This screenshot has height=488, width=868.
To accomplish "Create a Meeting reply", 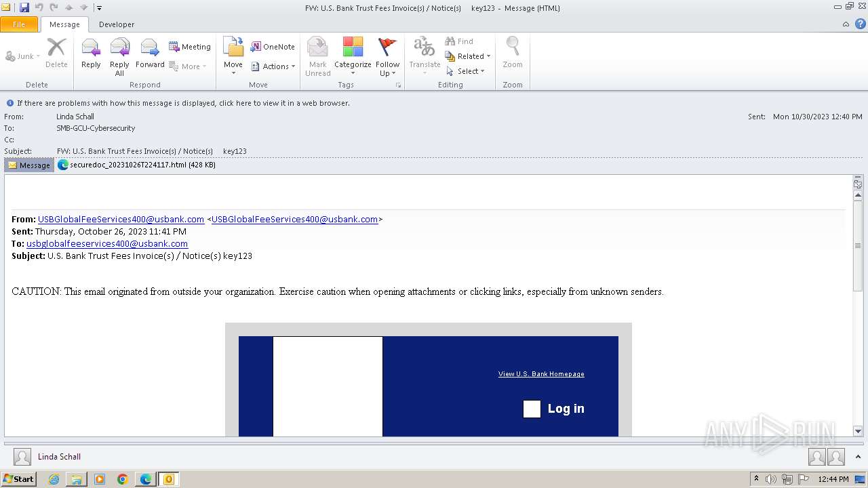I will click(190, 47).
